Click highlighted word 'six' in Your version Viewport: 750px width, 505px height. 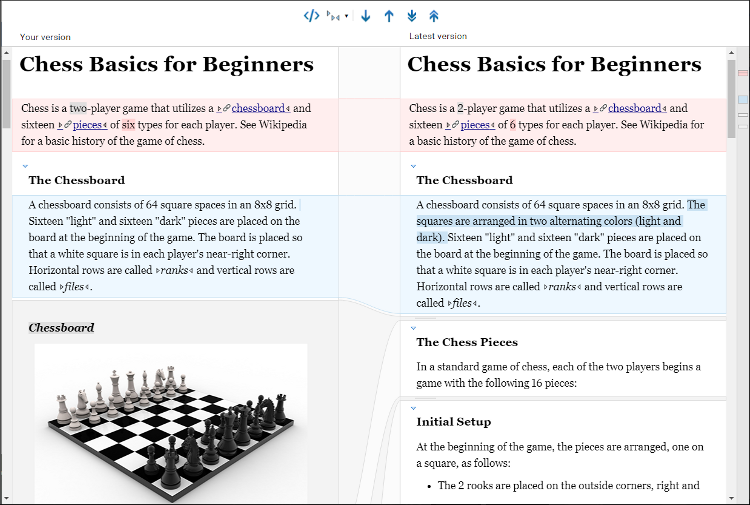128,125
